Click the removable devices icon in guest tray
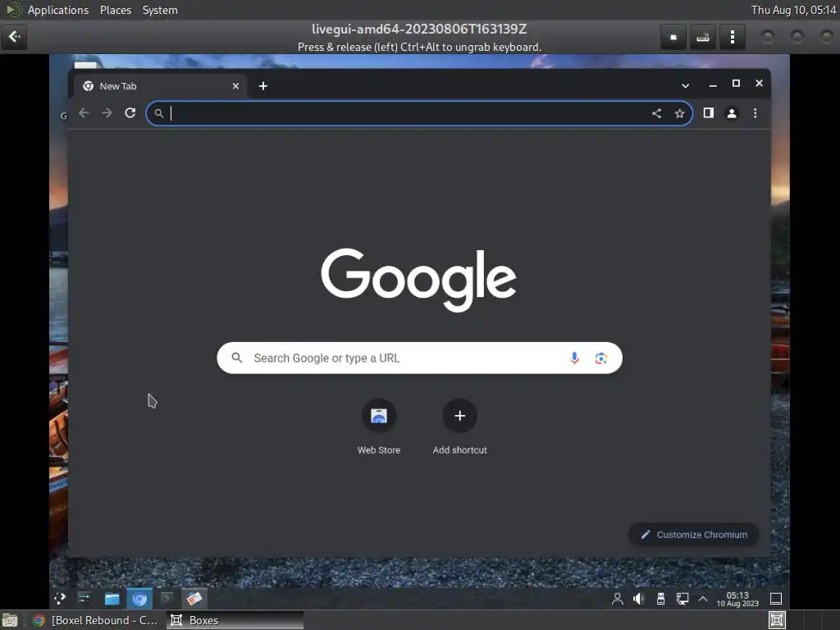The width and height of the screenshot is (840, 630). click(x=660, y=599)
